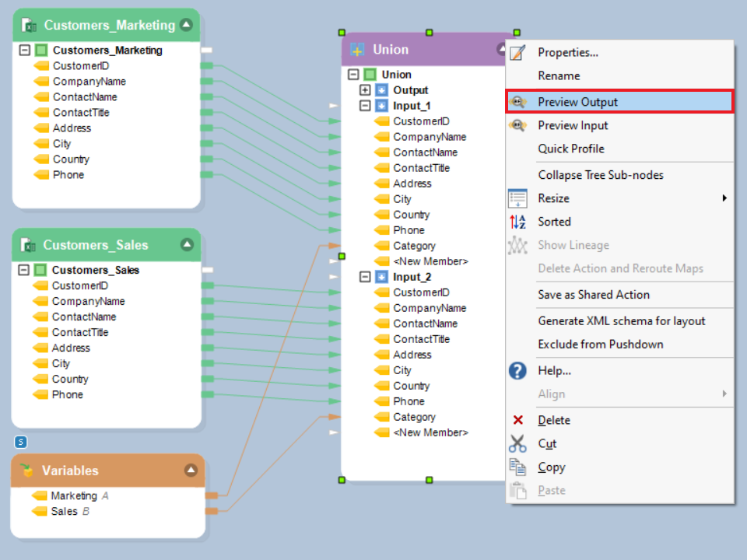The height and width of the screenshot is (560, 747).
Task: Click the Copy pages icon
Action: pos(517,467)
